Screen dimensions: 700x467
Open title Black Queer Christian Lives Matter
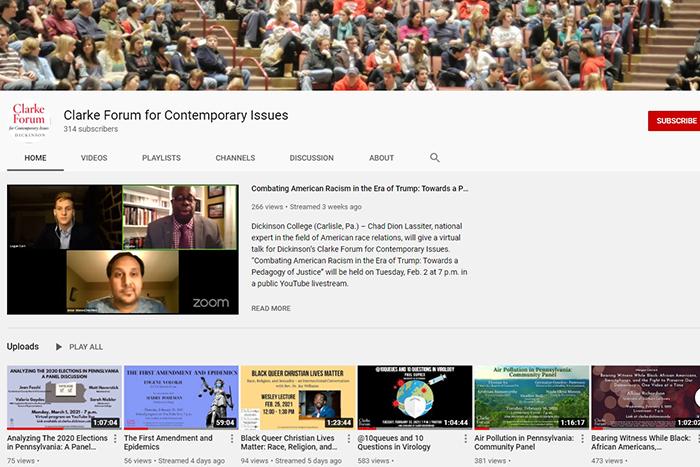pyautogui.click(x=289, y=442)
